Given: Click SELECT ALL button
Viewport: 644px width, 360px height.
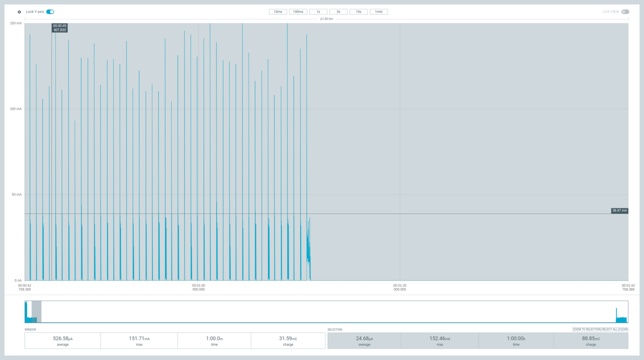Looking at the screenshot, I should coord(609,329).
